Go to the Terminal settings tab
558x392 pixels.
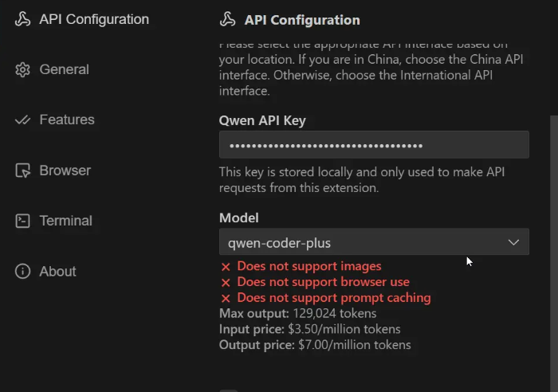pyautogui.click(x=65, y=221)
